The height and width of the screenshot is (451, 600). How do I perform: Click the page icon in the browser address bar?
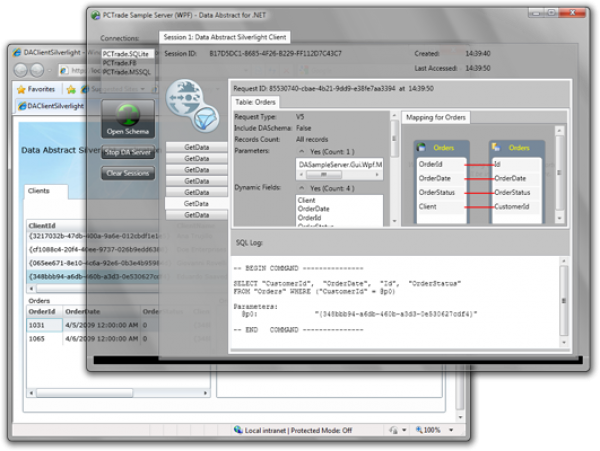tap(64, 70)
